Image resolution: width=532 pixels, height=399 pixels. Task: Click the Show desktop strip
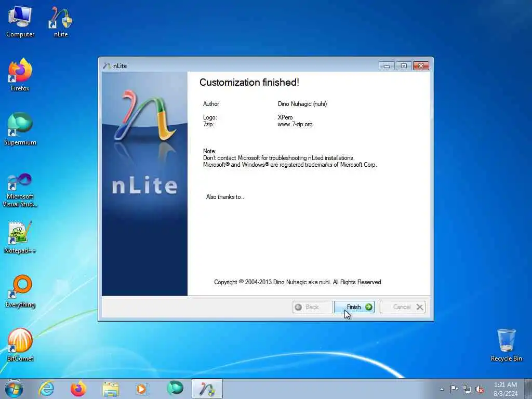528,389
